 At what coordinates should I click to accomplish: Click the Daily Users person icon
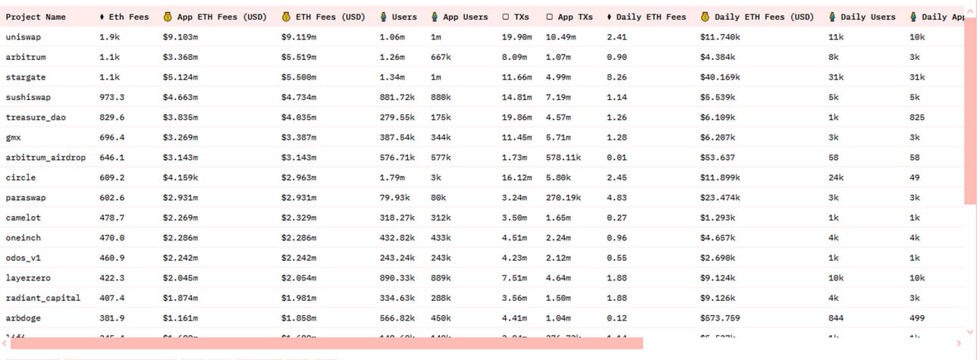click(x=832, y=17)
